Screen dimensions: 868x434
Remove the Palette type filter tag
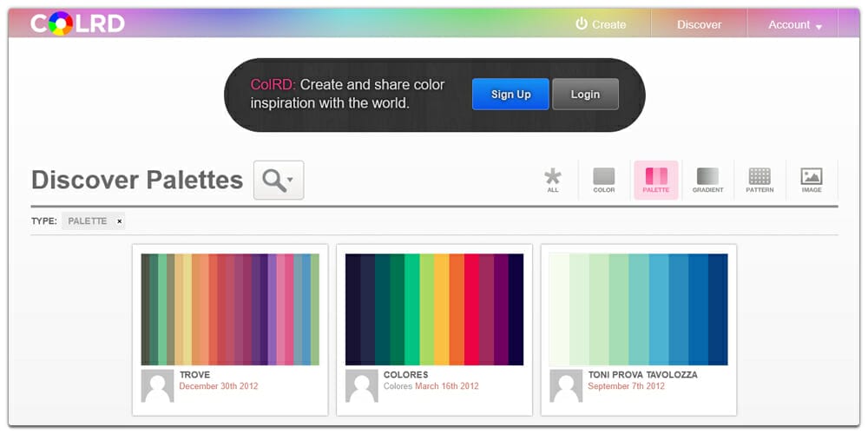point(119,221)
